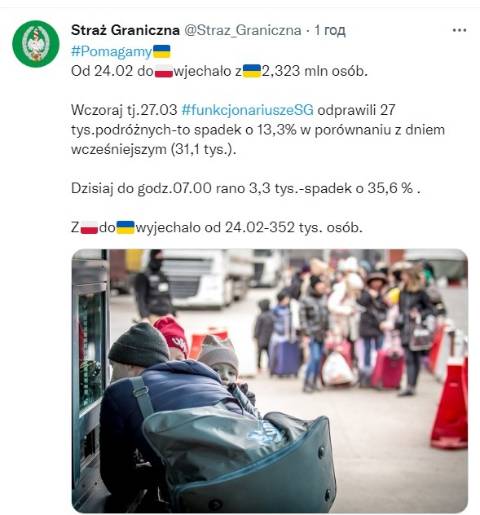Click the gray duffel bag in the photo
This screenshot has width=480, height=515.
pos(238,458)
